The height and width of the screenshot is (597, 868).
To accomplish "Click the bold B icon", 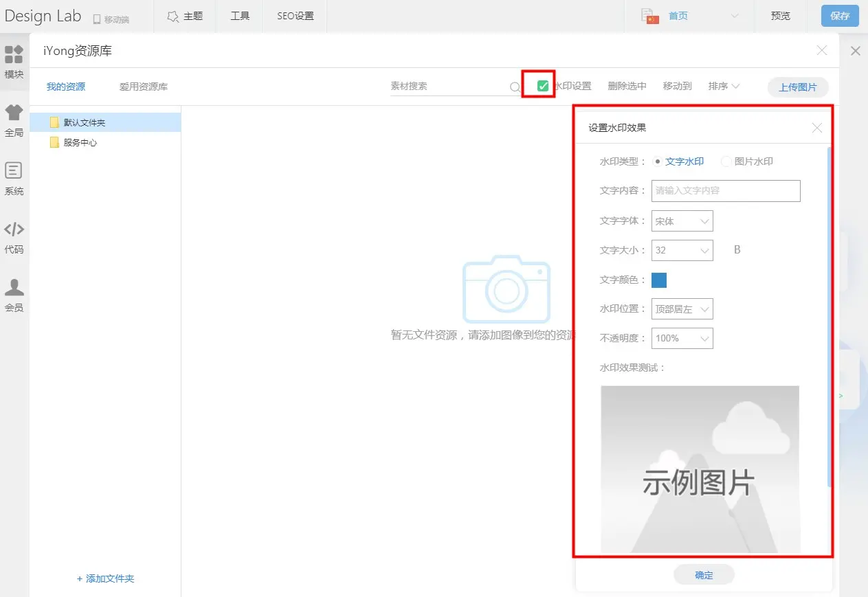I will 737,250.
